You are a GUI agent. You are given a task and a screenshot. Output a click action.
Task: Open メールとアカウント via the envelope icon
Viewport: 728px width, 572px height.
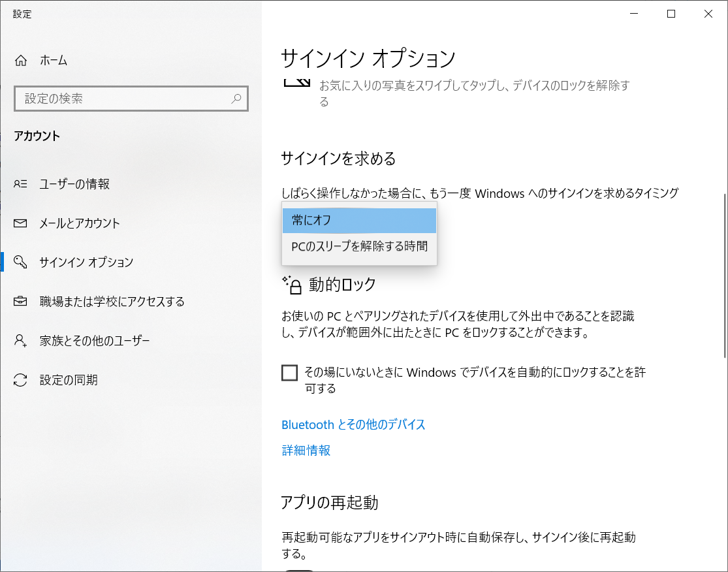click(20, 223)
